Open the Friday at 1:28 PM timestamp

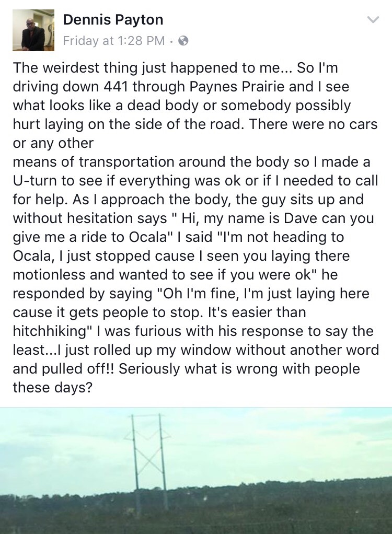[113, 40]
